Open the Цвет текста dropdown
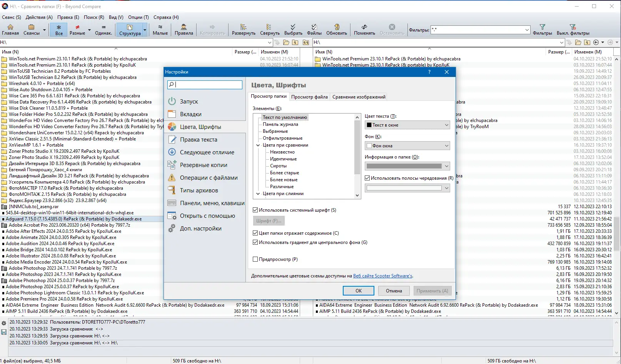 [407, 125]
